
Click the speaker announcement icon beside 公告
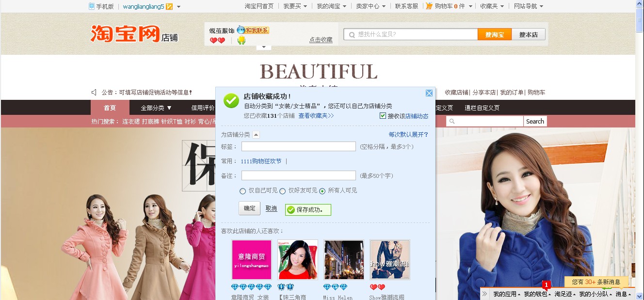pos(94,92)
